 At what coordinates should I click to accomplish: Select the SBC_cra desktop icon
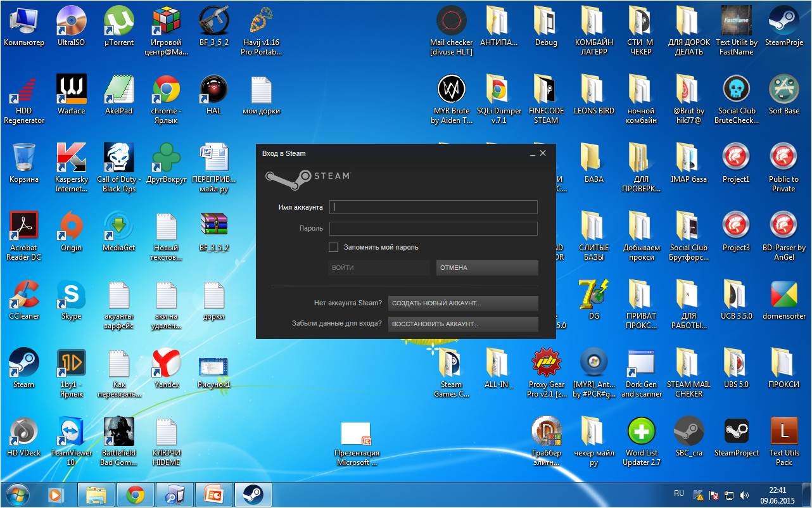point(689,437)
